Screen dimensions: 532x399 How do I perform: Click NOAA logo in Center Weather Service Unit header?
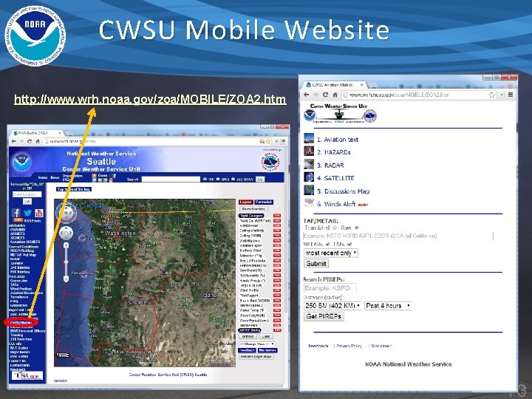pyautogui.click(x=309, y=116)
